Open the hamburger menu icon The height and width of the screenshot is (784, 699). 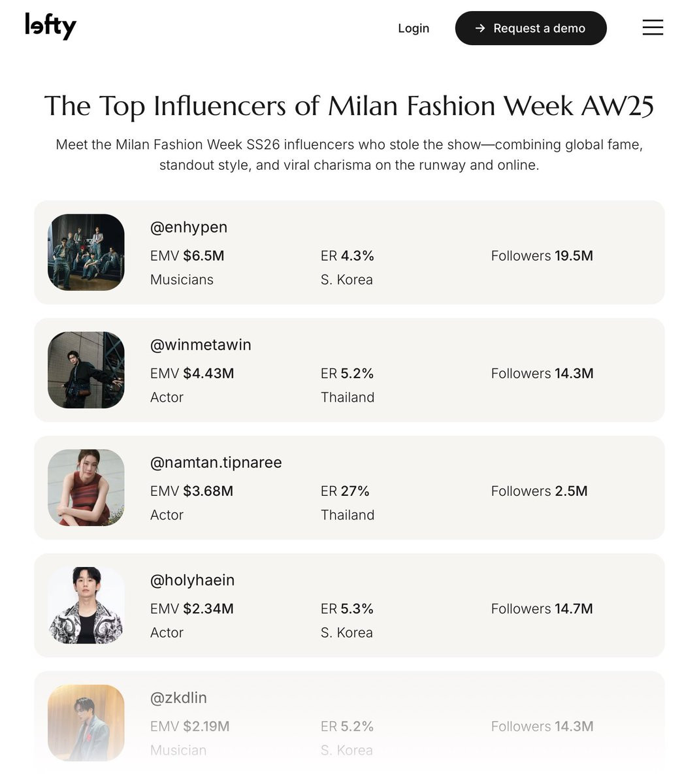tap(653, 27)
